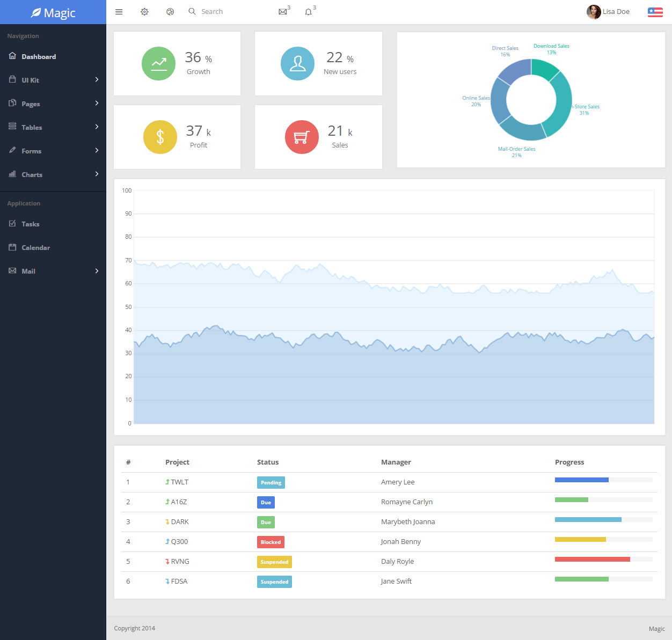Focus the Search input field
672x640 pixels.
(x=233, y=12)
